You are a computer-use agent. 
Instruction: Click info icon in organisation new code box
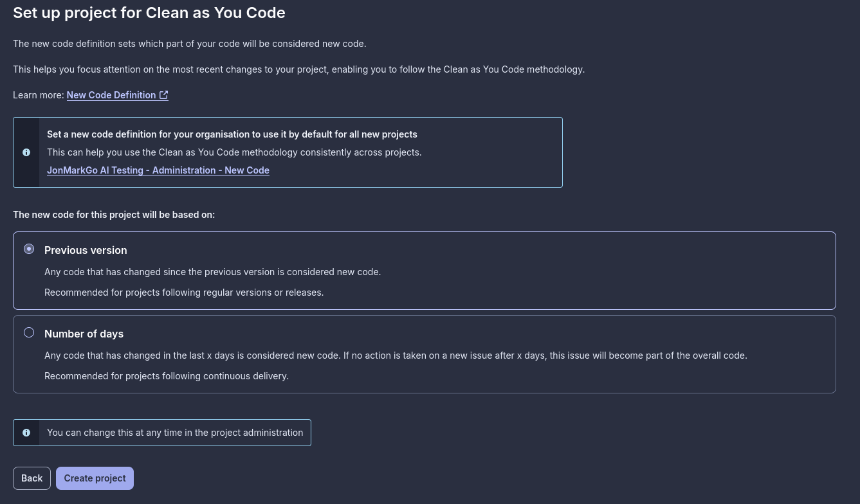tap(26, 152)
